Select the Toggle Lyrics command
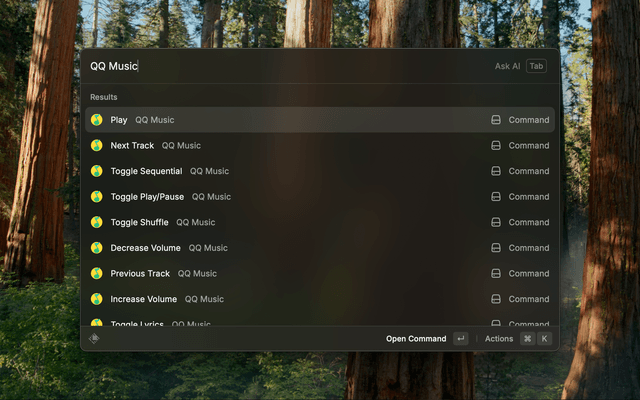 [137, 323]
